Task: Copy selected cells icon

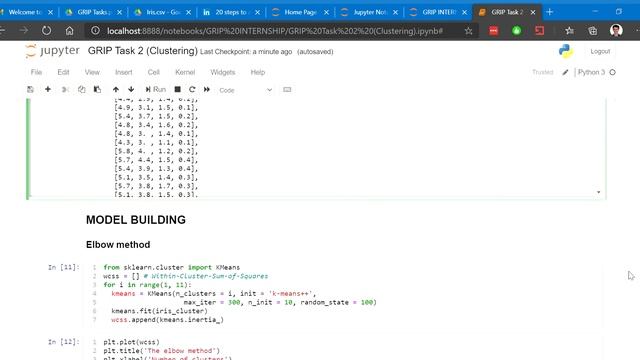Action: [x=82, y=89]
